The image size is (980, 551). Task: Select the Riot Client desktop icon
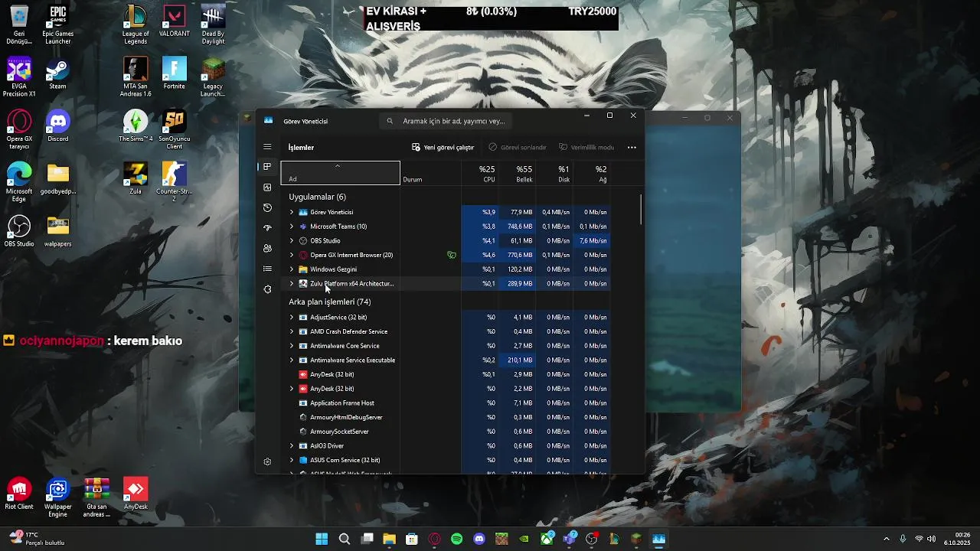coord(19,494)
